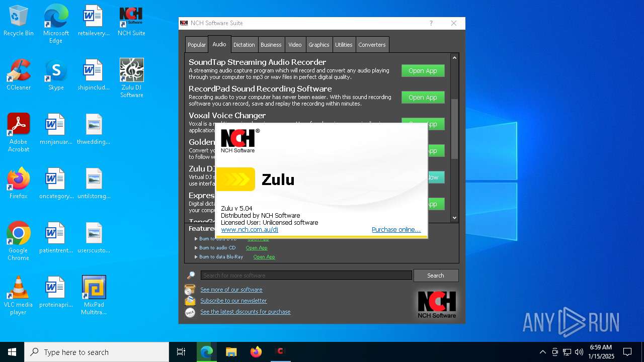The height and width of the screenshot is (362, 644).
Task: Open VLC media player shortcut
Action: click(19, 295)
